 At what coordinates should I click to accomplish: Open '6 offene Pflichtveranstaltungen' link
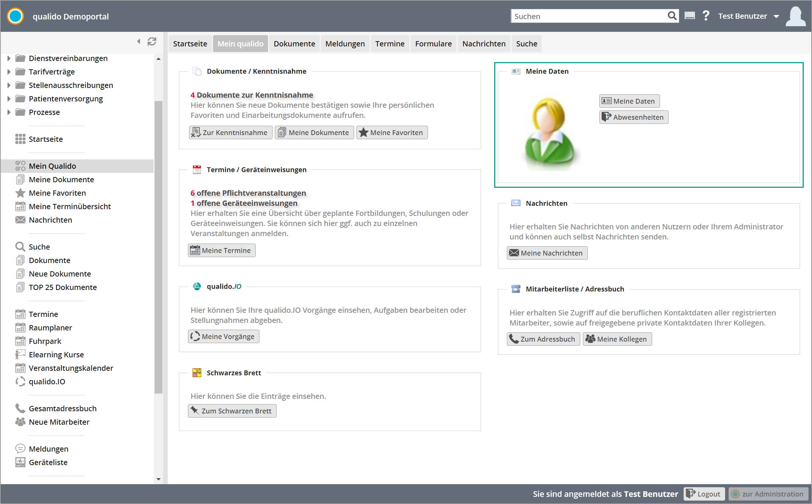(248, 193)
